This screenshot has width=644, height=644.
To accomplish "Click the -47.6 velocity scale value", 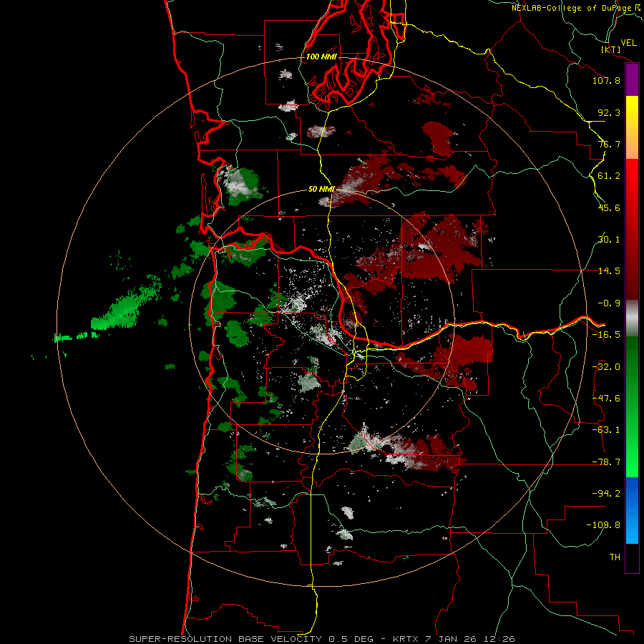I will (606, 398).
